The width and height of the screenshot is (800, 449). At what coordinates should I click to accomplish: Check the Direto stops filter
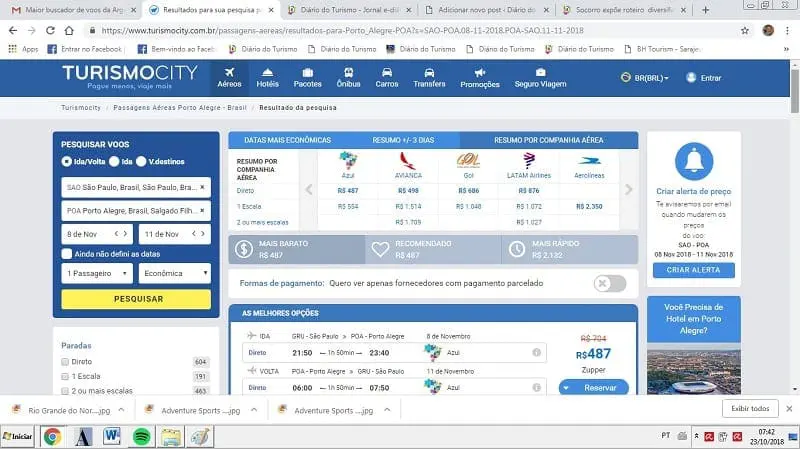pyautogui.click(x=65, y=362)
